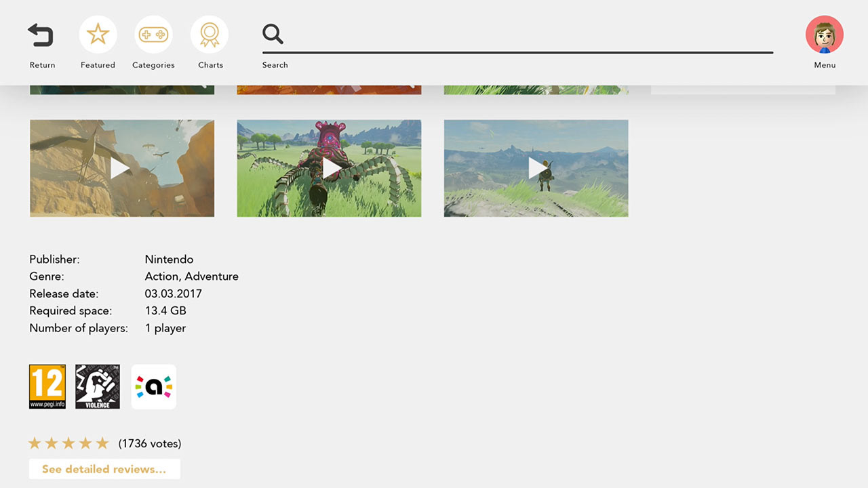The width and height of the screenshot is (868, 488).
Task: Open the Mii avatar Menu
Action: tap(825, 35)
